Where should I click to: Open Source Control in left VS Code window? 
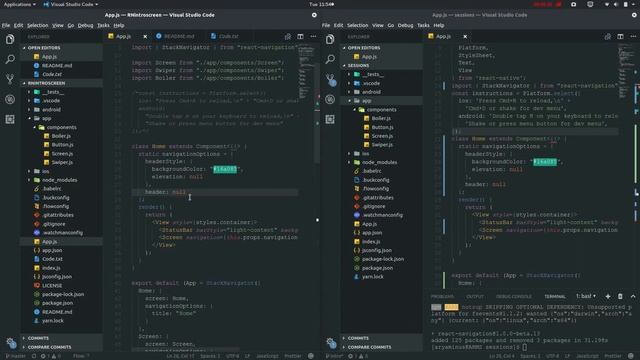[x=10, y=79]
